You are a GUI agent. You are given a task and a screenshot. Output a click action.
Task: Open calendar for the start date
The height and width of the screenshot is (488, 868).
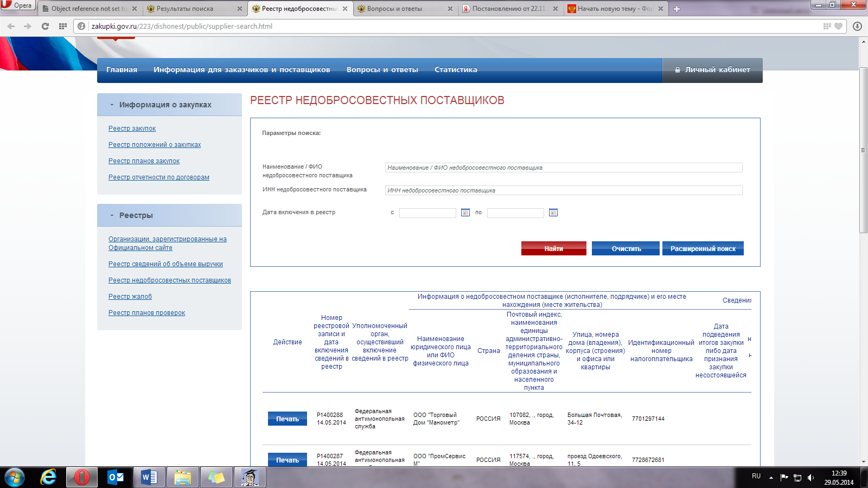(x=465, y=213)
